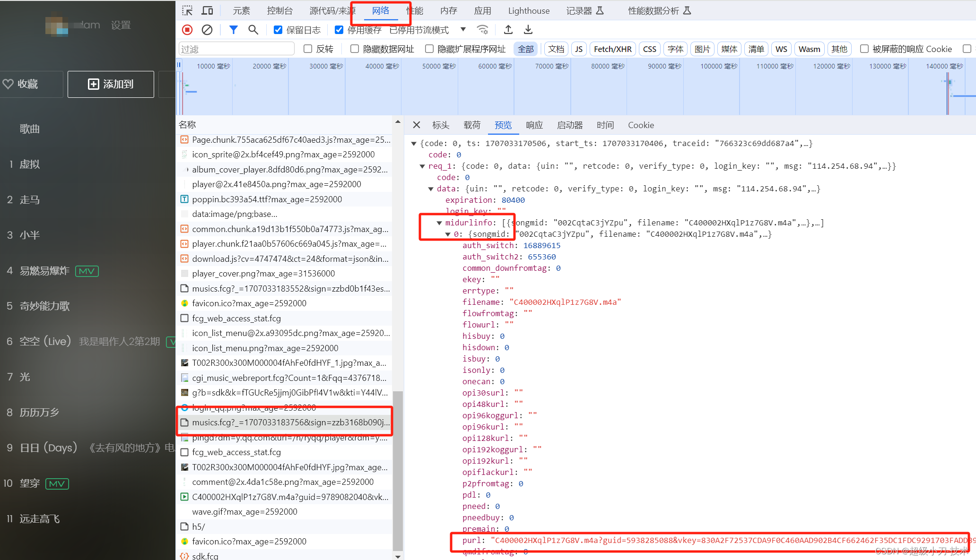Open network conditions wifi icon
This screenshot has width=976, height=560.
pyautogui.click(x=482, y=30)
